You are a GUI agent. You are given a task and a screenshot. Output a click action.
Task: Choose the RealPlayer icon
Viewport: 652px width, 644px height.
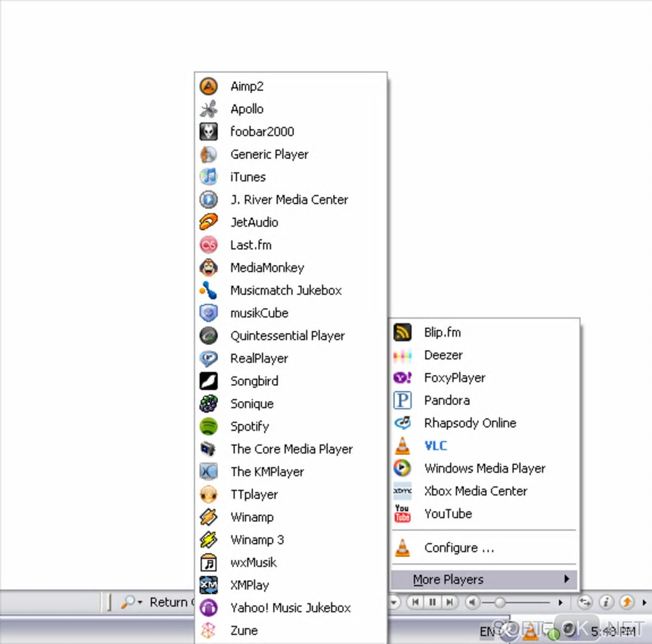pyautogui.click(x=208, y=358)
